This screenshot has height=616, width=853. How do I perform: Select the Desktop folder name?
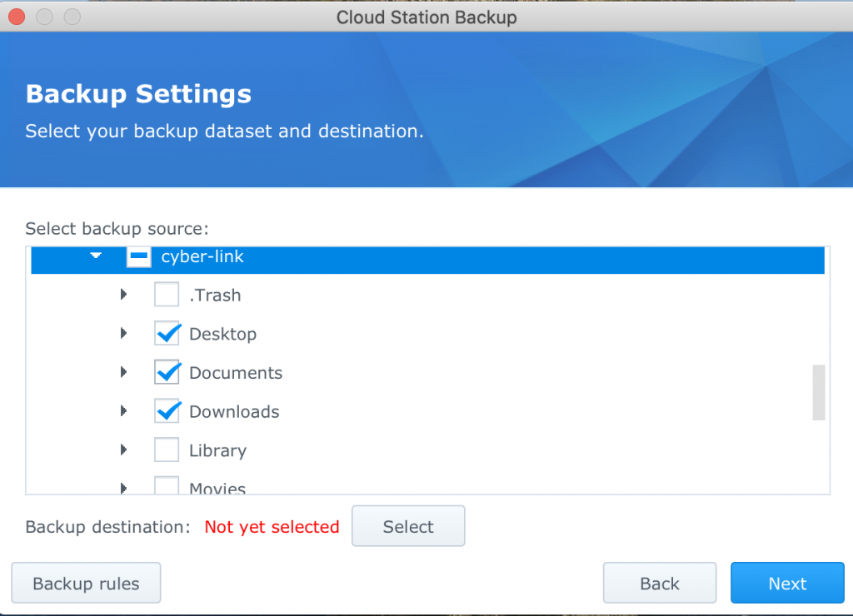223,334
